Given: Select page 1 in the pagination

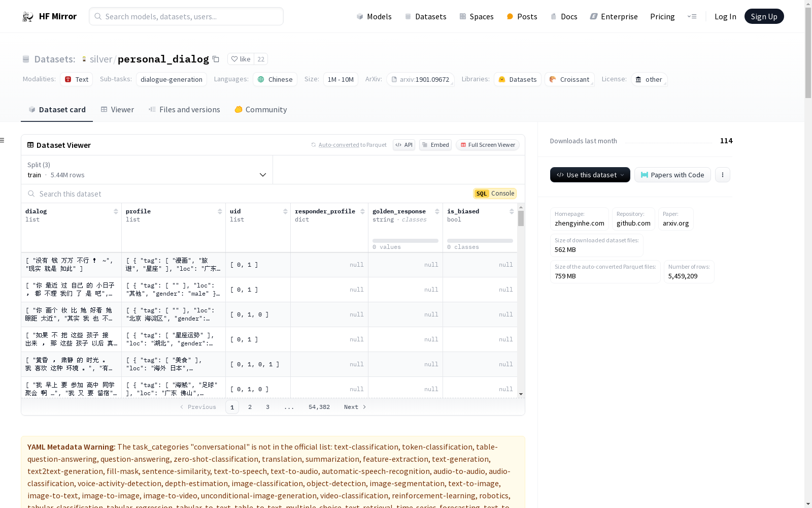Looking at the screenshot, I should point(232,407).
